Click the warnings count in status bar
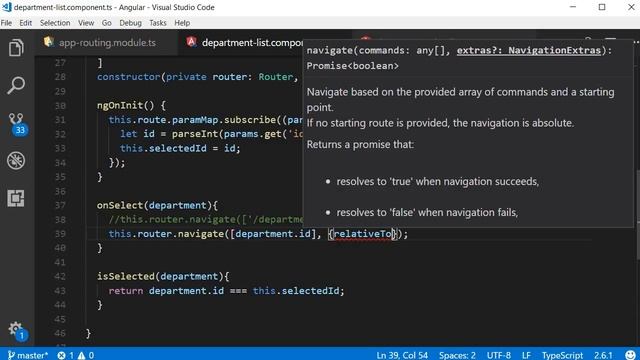This screenshot has height=360, width=640. [86, 355]
